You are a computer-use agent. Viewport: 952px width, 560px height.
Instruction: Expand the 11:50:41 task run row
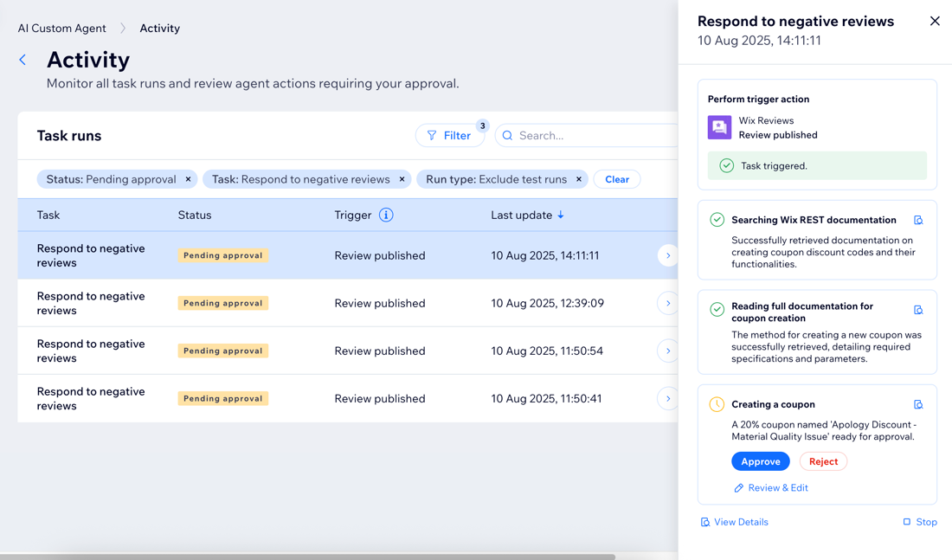667,398
